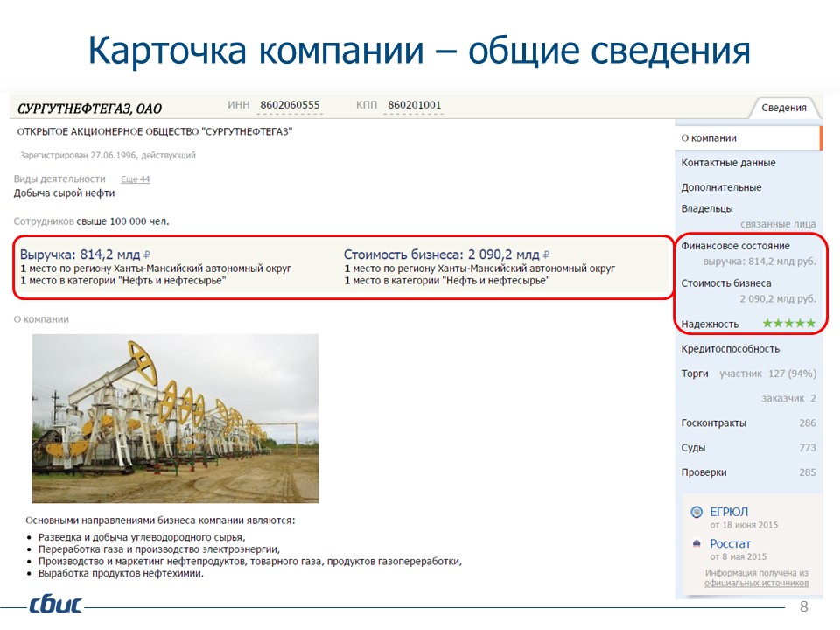Click 2 090,2 млд руб. sidebar value
The width and height of the screenshot is (840, 630).
(778, 298)
